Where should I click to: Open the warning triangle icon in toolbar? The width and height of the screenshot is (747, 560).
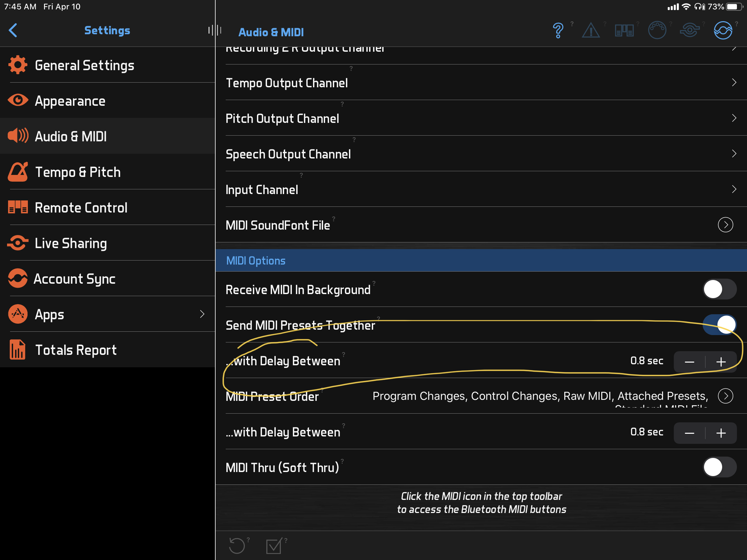[x=590, y=31]
